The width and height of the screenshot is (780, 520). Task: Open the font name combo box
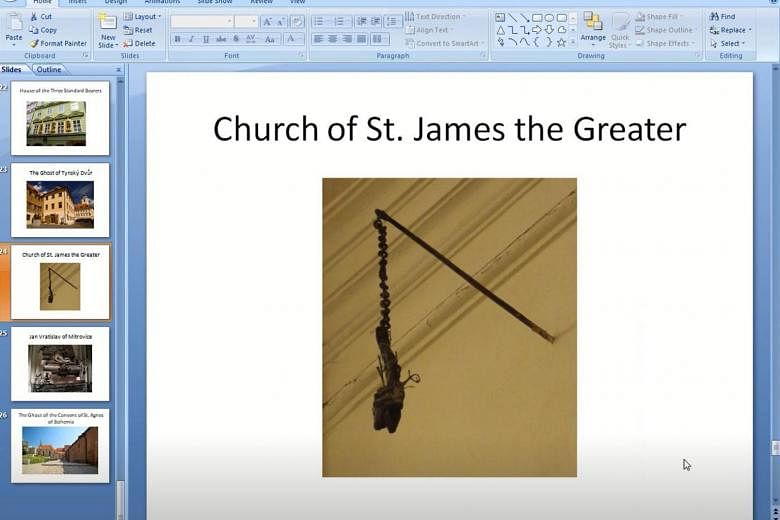(x=202, y=21)
